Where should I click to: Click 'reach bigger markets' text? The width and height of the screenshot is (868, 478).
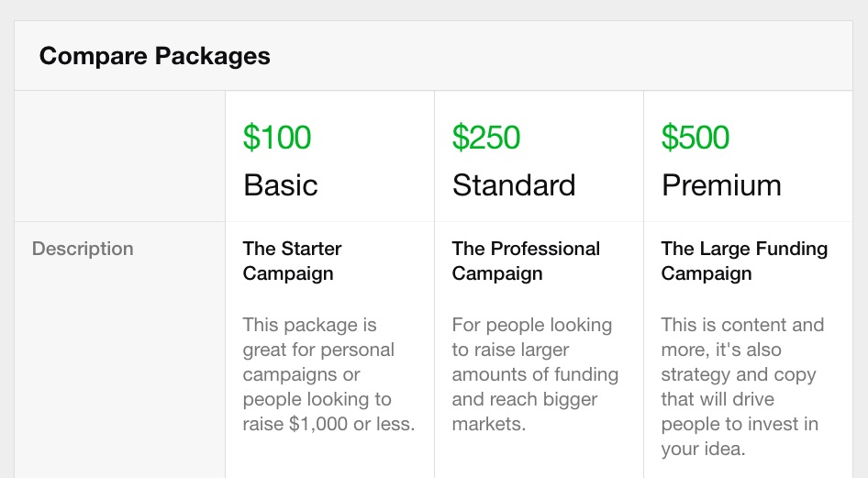click(525, 411)
